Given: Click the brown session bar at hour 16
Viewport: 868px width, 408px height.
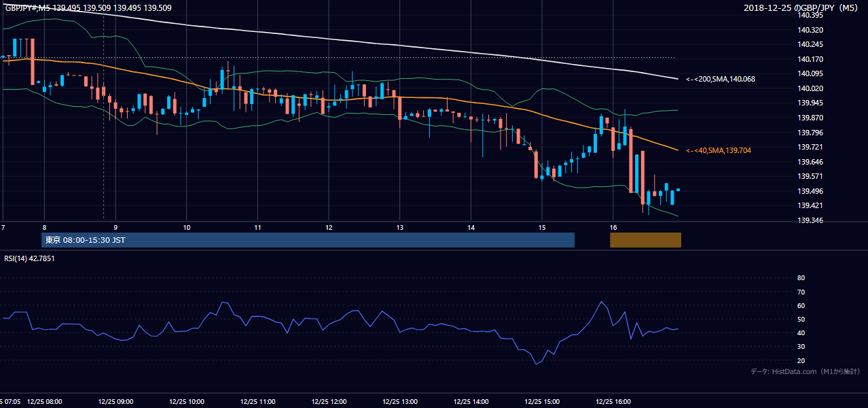Looking at the screenshot, I should [x=645, y=240].
